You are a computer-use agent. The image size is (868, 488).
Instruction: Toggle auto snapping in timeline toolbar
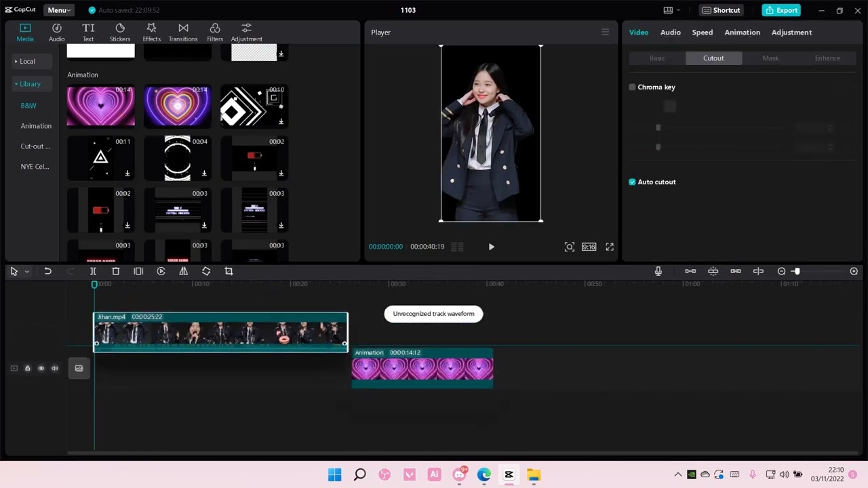click(x=713, y=271)
